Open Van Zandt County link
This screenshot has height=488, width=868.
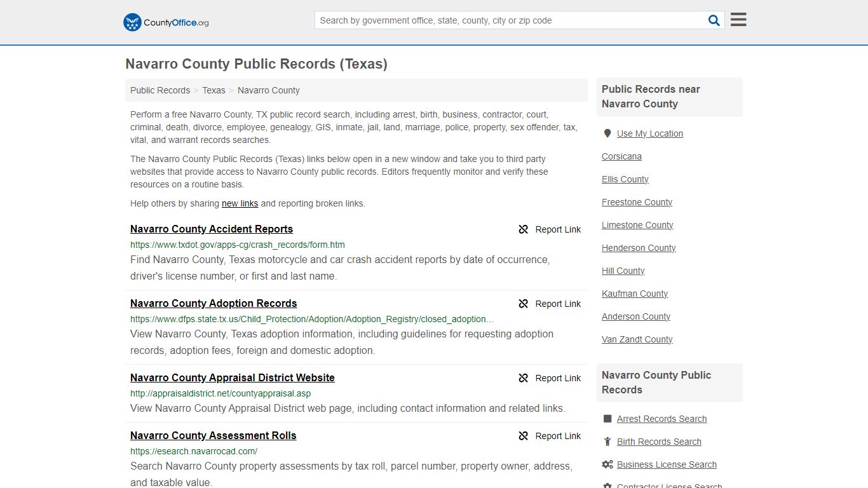pos(637,339)
